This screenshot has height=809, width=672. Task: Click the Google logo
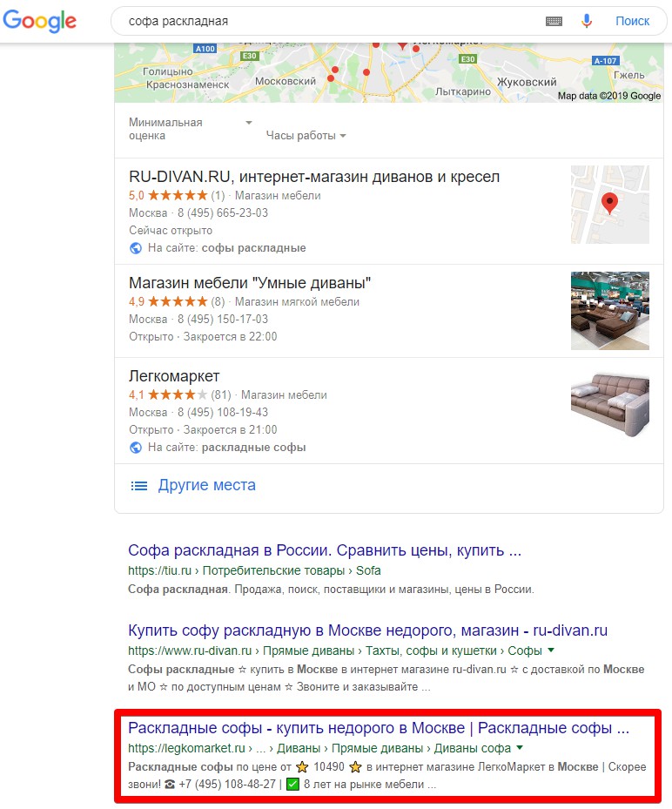click(x=40, y=21)
